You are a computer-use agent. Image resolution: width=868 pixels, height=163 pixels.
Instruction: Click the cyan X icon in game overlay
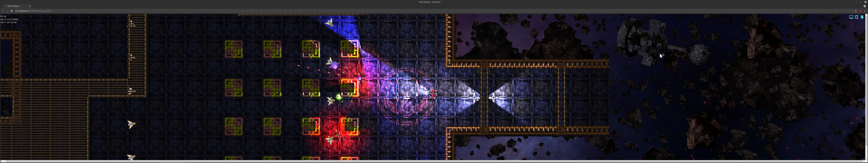click(x=862, y=17)
